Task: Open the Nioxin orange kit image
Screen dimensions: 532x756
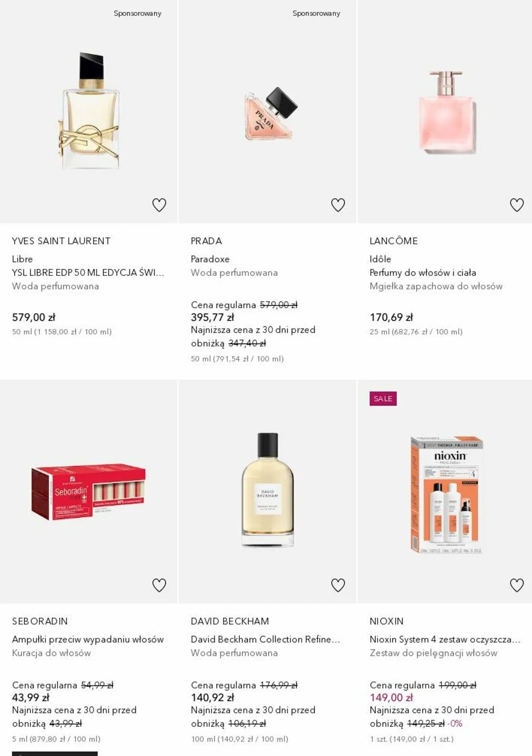Action: pyautogui.click(x=447, y=495)
